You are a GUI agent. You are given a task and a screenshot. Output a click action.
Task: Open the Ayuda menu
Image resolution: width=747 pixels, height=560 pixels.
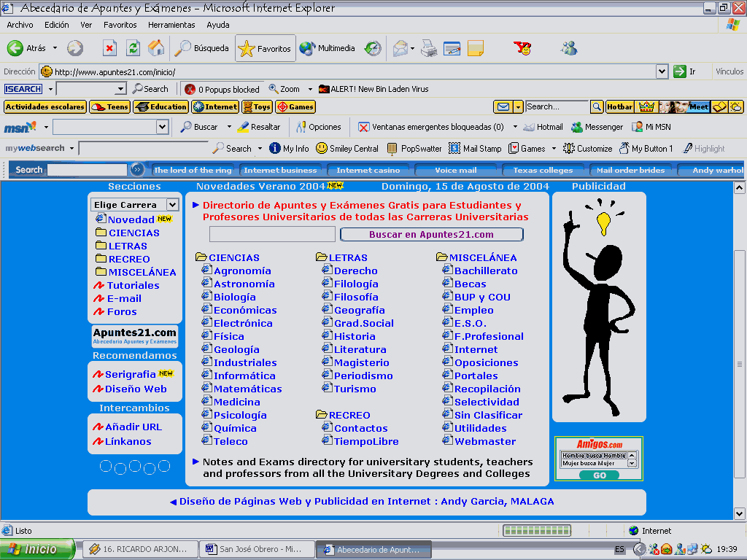click(x=217, y=25)
